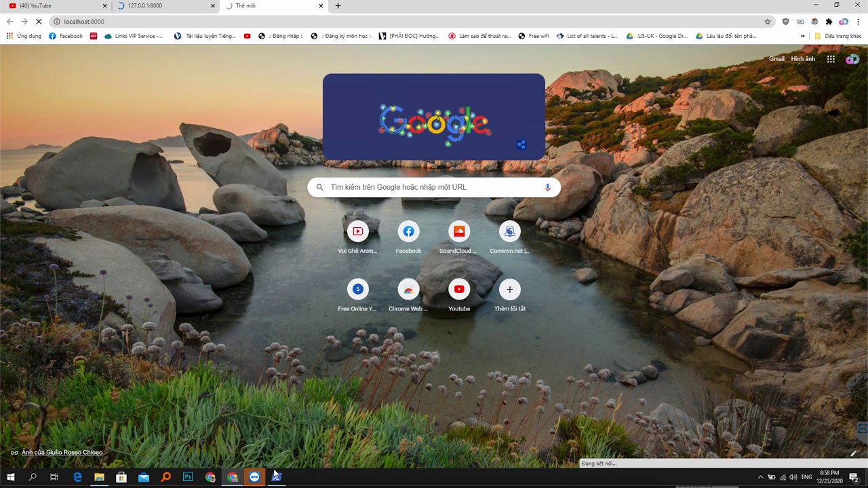Viewport: 868px width, 488px height.
Task: Open the Vui Ghê Anim... shortcut
Action: pos(357,238)
